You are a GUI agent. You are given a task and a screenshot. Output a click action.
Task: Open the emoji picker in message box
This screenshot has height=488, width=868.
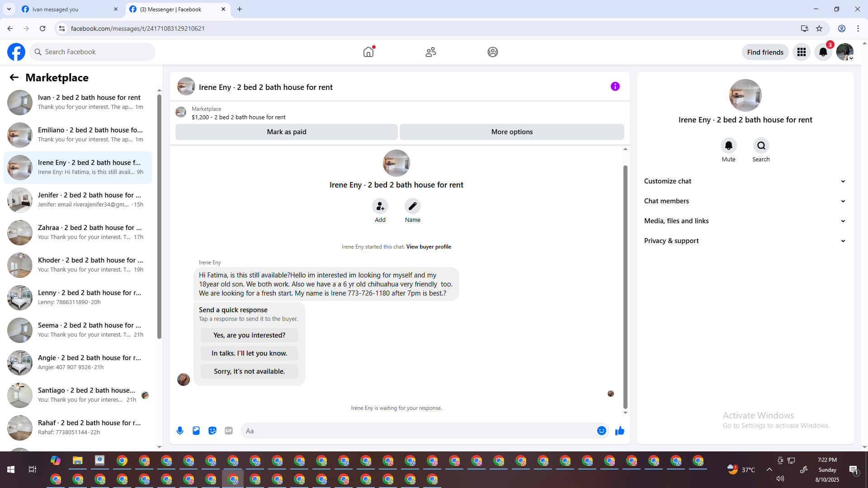601,431
